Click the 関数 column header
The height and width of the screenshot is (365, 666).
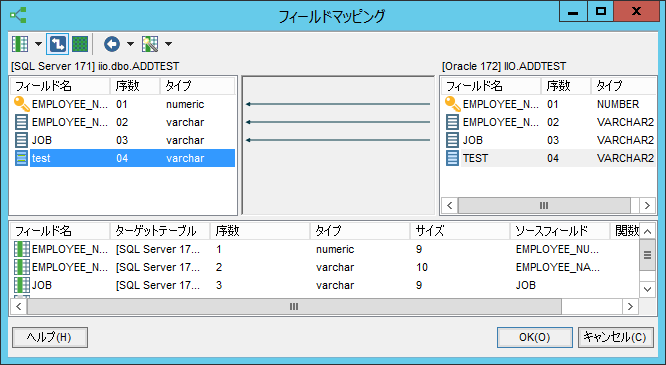pyautogui.click(x=624, y=231)
